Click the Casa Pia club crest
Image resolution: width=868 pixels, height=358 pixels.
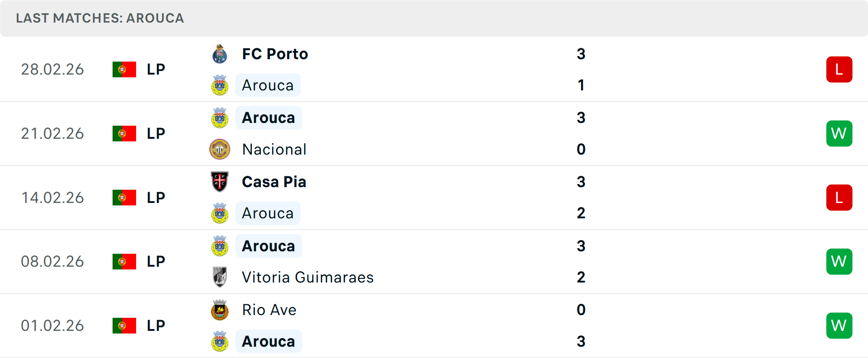(x=220, y=182)
